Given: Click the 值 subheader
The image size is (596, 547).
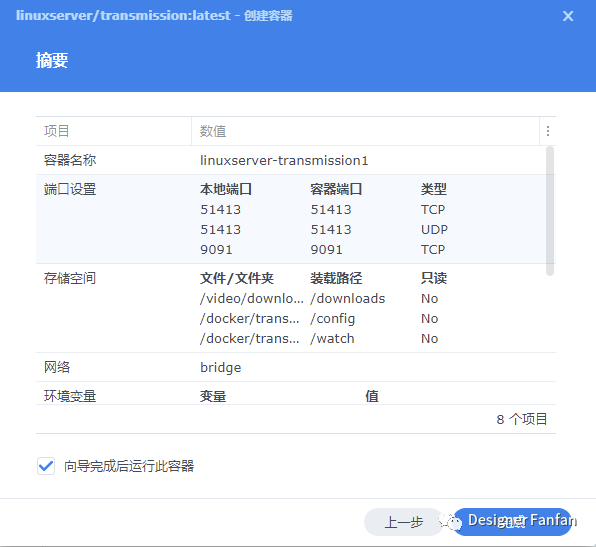Looking at the screenshot, I should (372, 396).
